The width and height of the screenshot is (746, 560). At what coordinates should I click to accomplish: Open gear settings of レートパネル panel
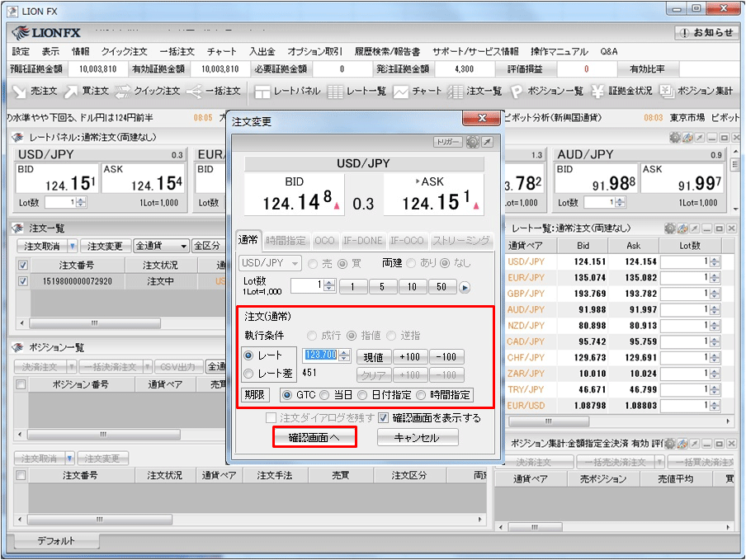click(x=675, y=138)
